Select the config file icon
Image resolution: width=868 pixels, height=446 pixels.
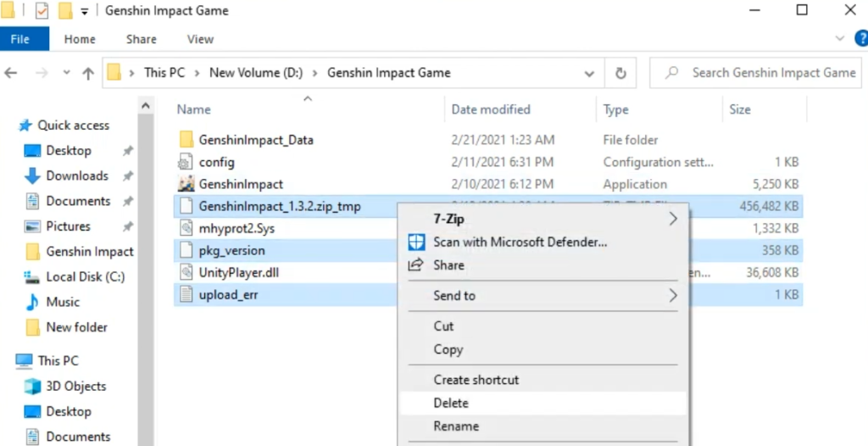click(x=186, y=162)
